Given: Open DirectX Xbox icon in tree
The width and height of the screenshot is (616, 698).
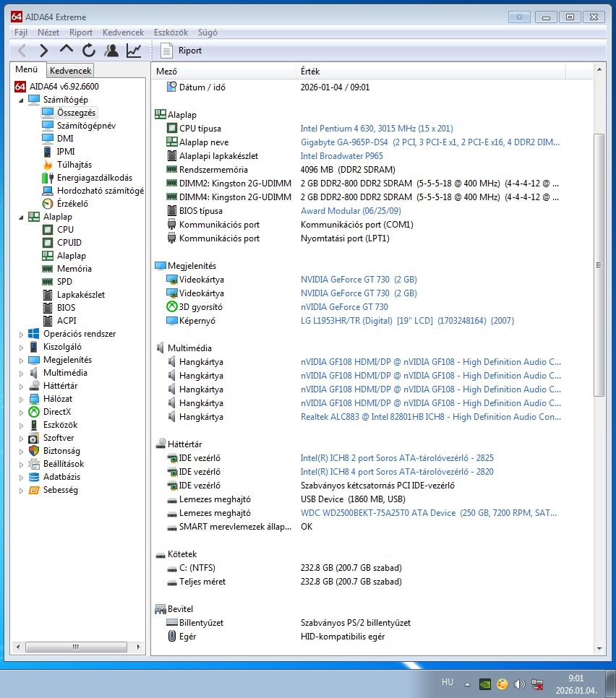Looking at the screenshot, I should pos(34,412).
